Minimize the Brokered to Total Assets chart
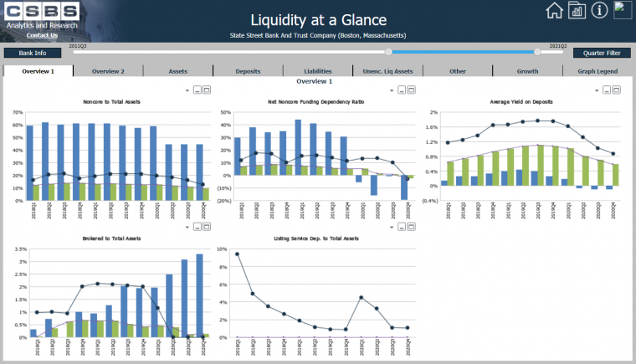Image resolution: width=636 pixels, height=364 pixels. 197,227
